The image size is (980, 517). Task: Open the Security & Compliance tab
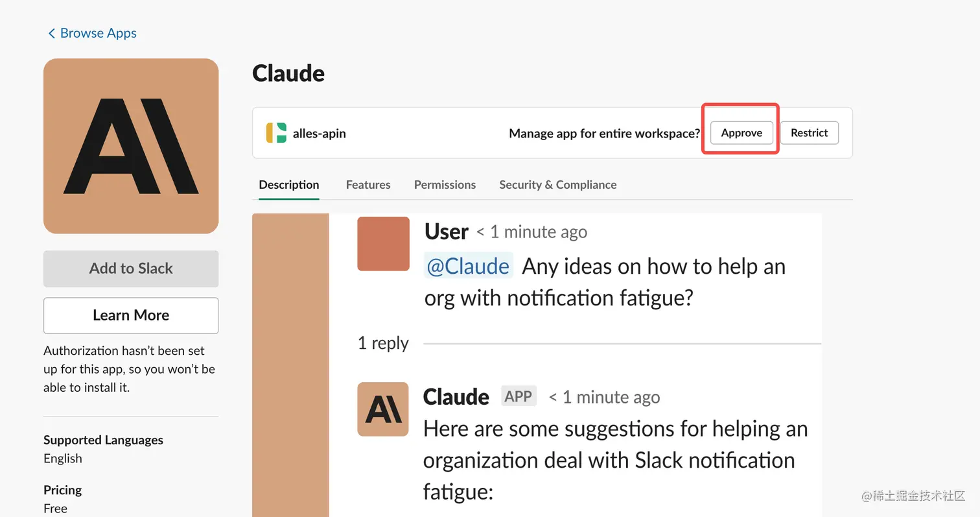coord(557,185)
